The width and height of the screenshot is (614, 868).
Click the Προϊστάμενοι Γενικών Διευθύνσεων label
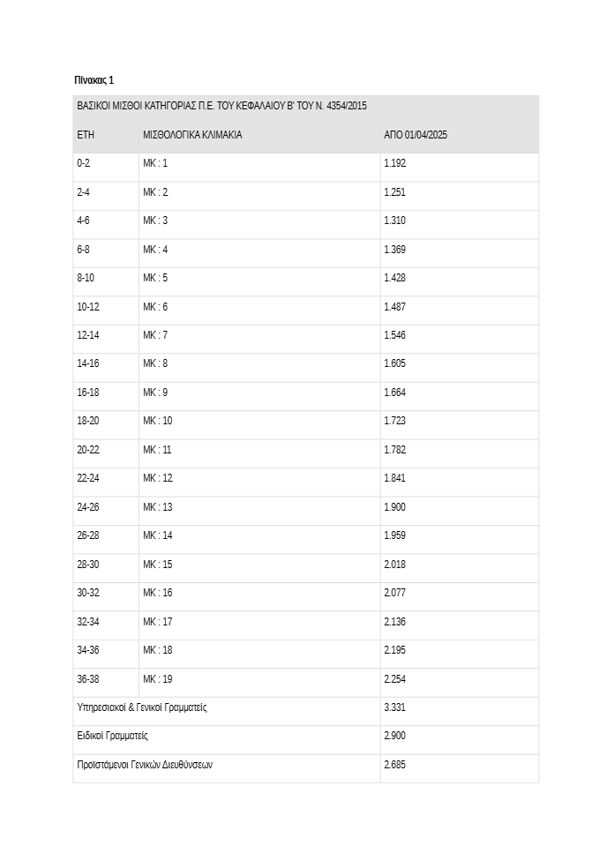tap(145, 765)
